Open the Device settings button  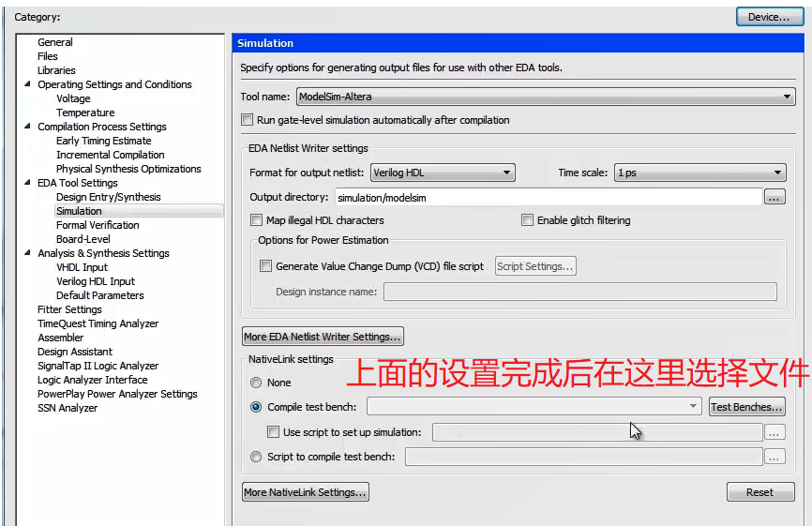pos(770,17)
